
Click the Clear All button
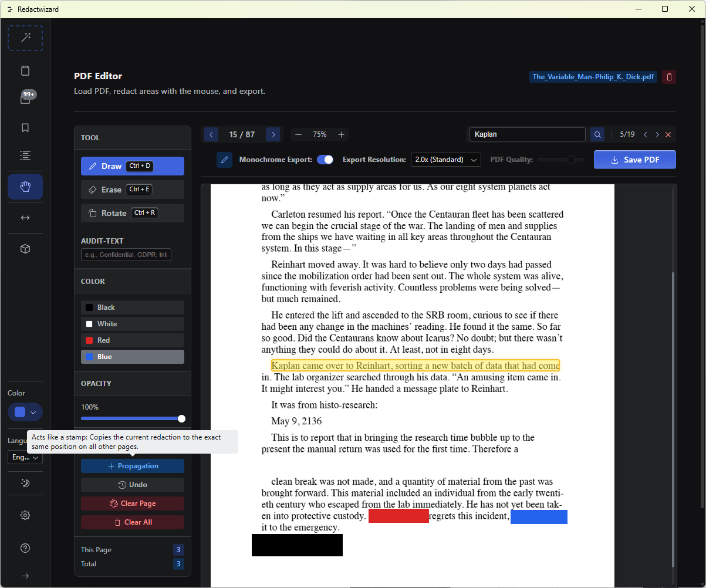click(x=133, y=522)
